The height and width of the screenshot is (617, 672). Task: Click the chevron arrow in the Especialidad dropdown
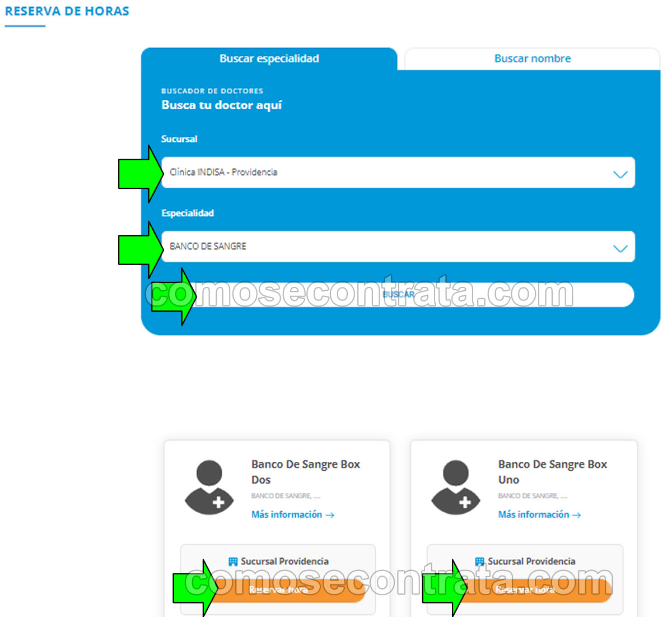click(x=620, y=248)
